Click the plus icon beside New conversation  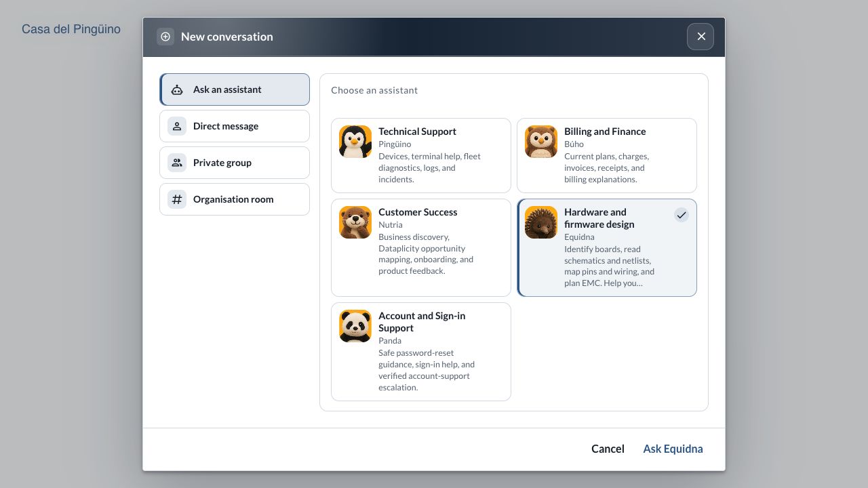point(165,37)
